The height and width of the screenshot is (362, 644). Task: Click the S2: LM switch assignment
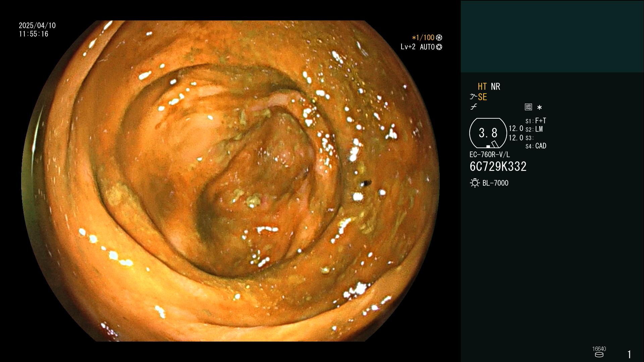[534, 129]
